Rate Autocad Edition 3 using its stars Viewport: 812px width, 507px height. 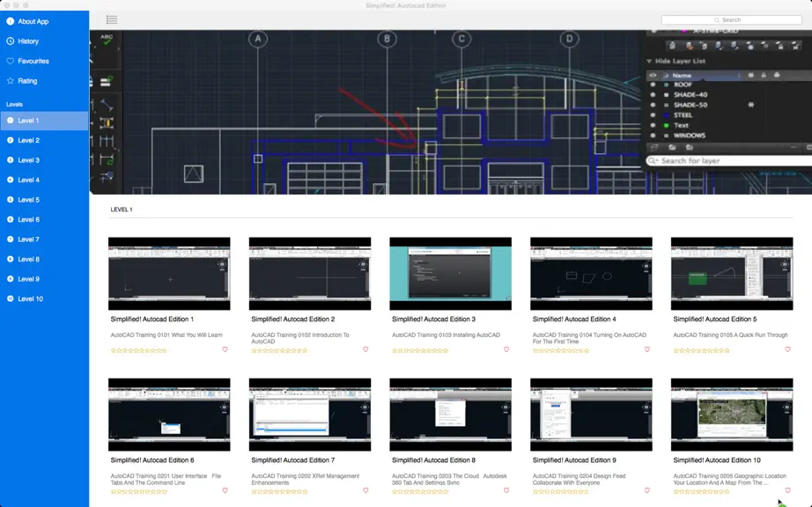tap(420, 350)
